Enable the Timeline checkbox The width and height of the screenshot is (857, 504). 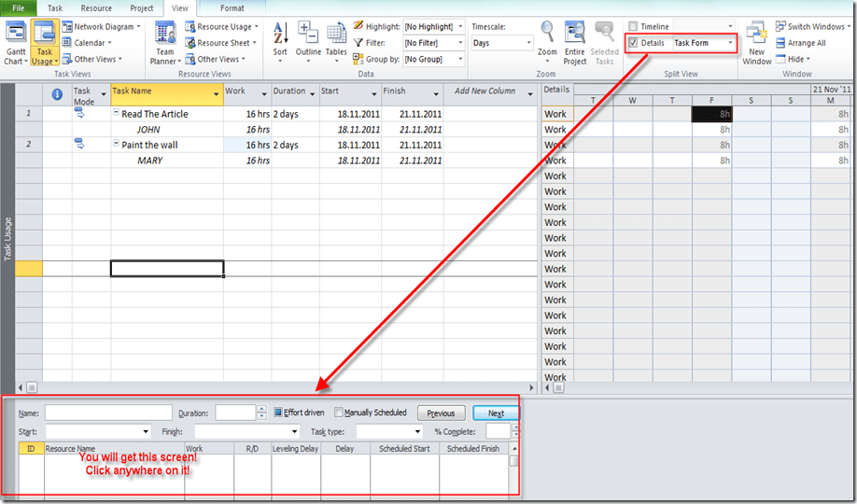(x=634, y=27)
